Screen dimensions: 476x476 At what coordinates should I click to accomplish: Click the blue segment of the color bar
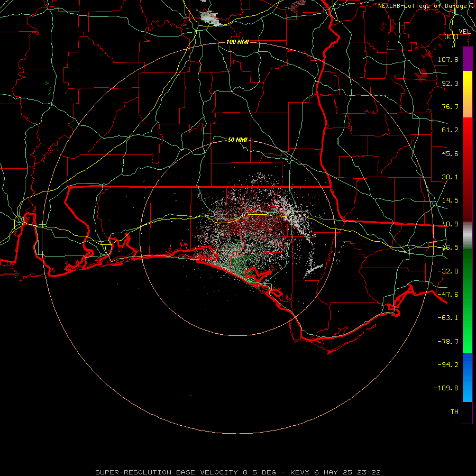pos(467,377)
